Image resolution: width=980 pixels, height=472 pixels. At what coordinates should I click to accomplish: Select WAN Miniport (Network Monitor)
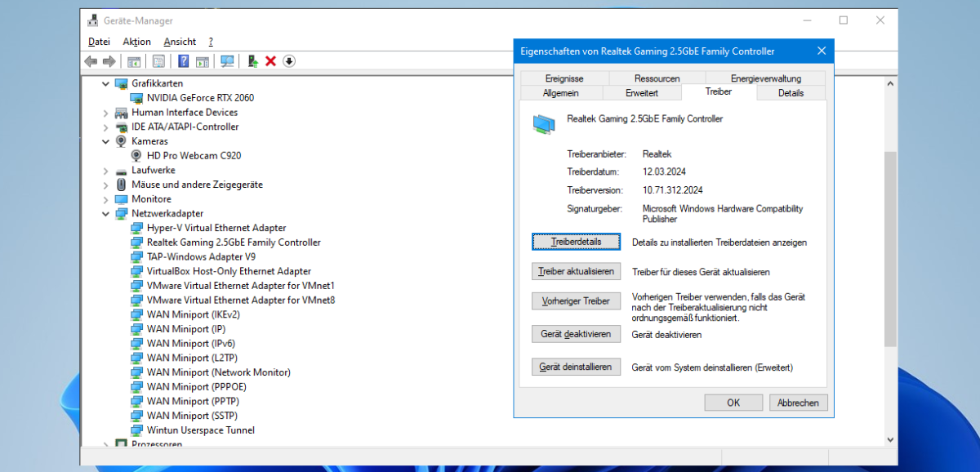pyautogui.click(x=219, y=372)
